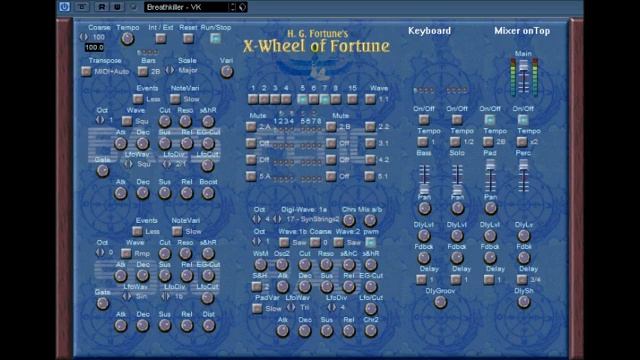Click the Mixer onTop label
This screenshot has width=640, height=360.
[522, 31]
